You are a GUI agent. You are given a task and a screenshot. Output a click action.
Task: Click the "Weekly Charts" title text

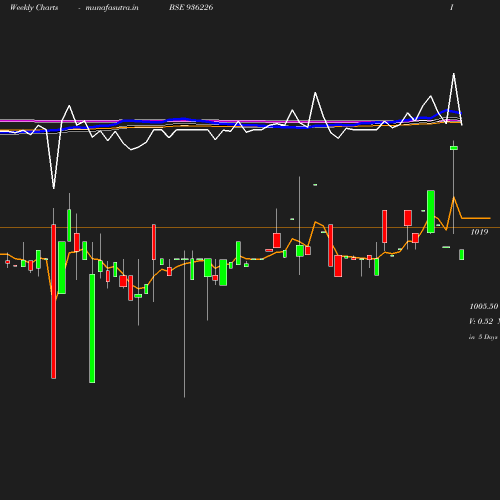[34, 8]
